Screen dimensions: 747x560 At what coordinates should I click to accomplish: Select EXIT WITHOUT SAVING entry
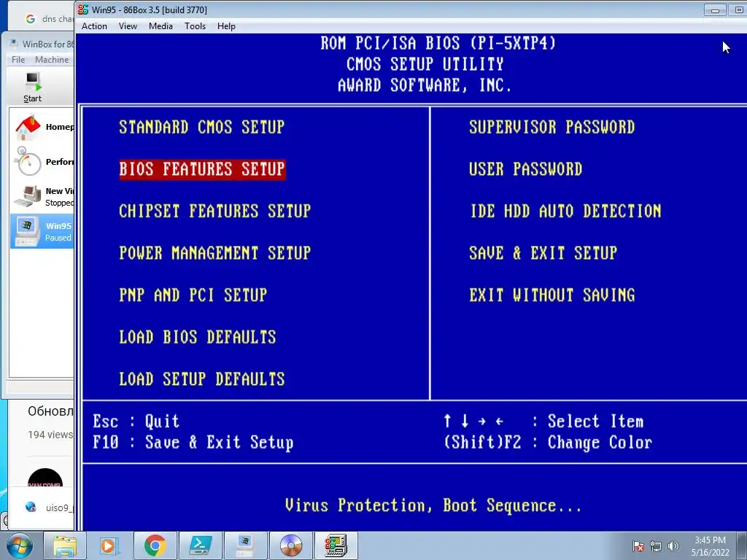click(551, 295)
